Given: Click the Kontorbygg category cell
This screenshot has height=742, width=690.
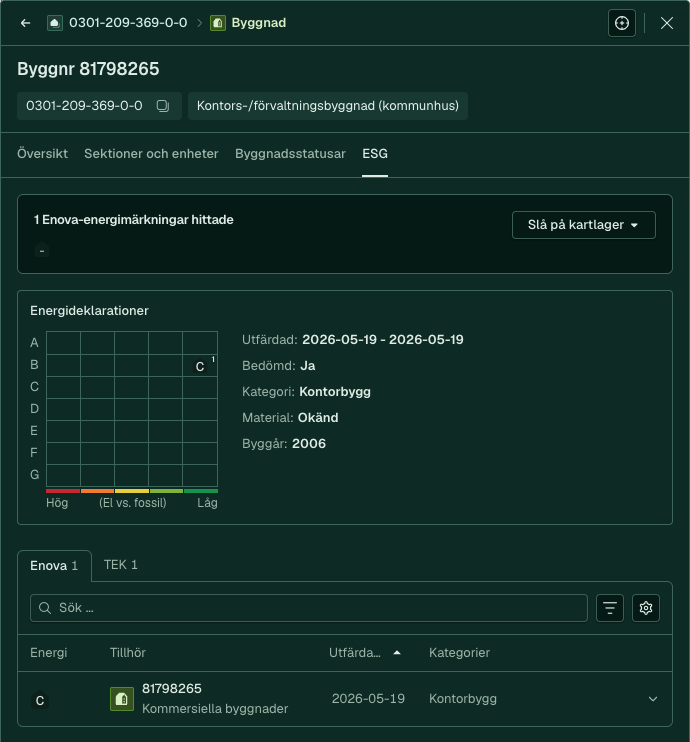Looking at the screenshot, I should (463, 698).
